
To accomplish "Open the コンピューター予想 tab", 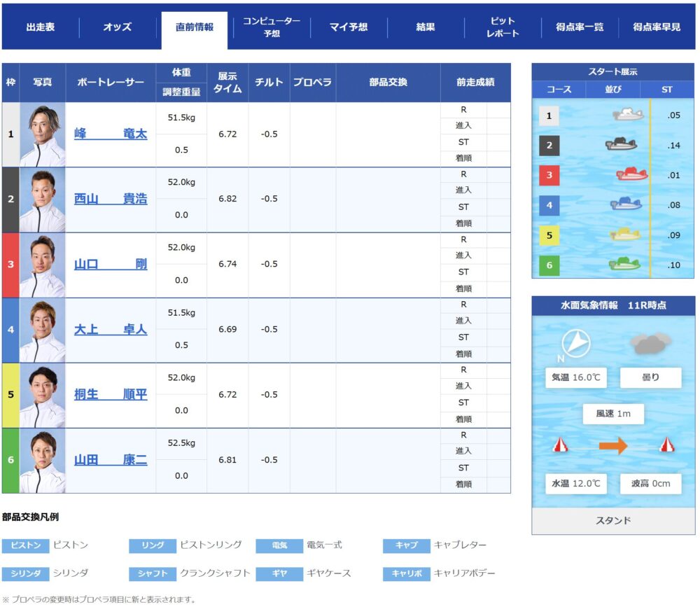I will click(x=272, y=27).
